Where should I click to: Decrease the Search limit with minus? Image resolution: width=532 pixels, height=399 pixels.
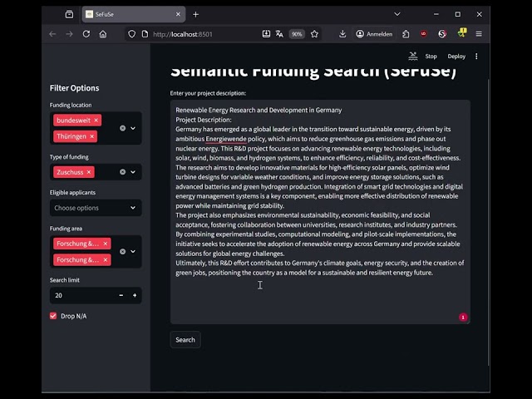[121, 295]
